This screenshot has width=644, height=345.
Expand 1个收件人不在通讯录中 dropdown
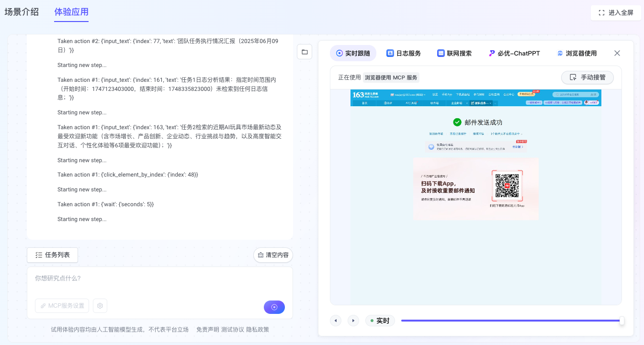pyautogui.click(x=507, y=134)
